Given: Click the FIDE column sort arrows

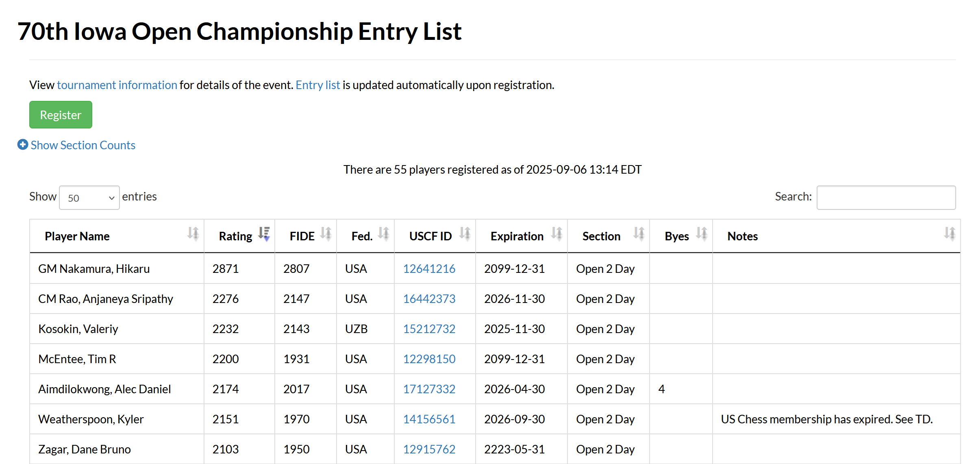Looking at the screenshot, I should point(326,234).
